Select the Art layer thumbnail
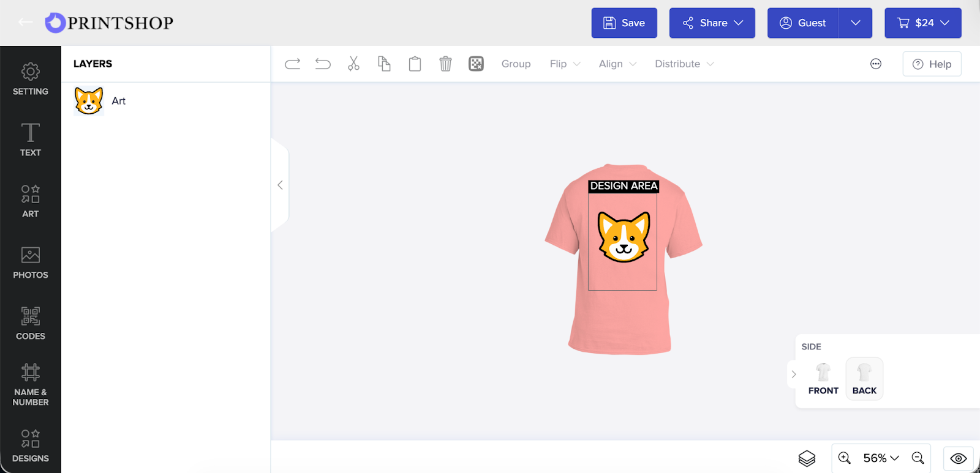Screen dimensions: 980x473 [89, 101]
